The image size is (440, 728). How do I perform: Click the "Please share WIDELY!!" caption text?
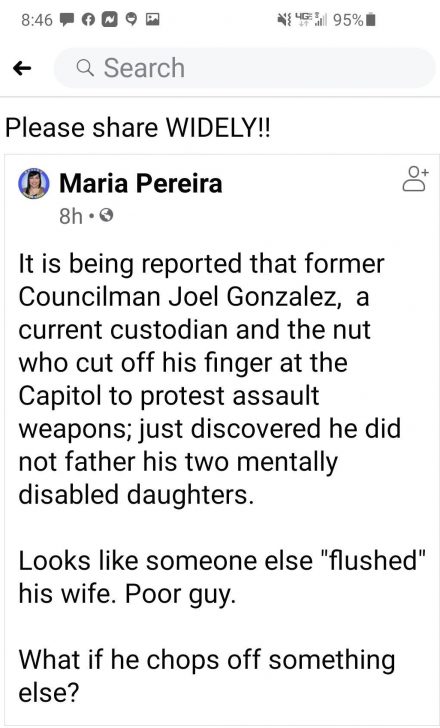(137, 129)
